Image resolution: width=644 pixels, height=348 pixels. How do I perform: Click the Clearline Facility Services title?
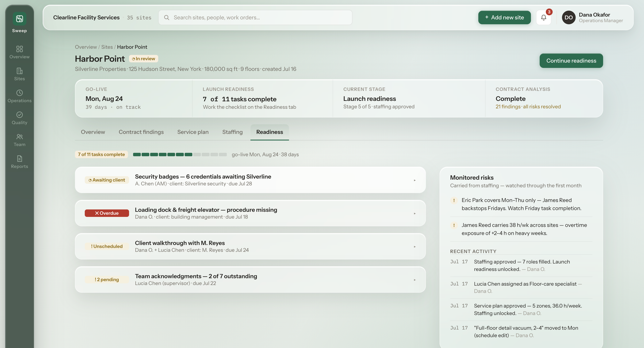click(86, 17)
